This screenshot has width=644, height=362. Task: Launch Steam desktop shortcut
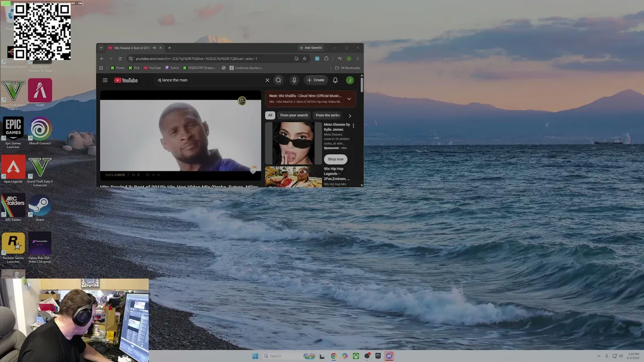[40, 208]
